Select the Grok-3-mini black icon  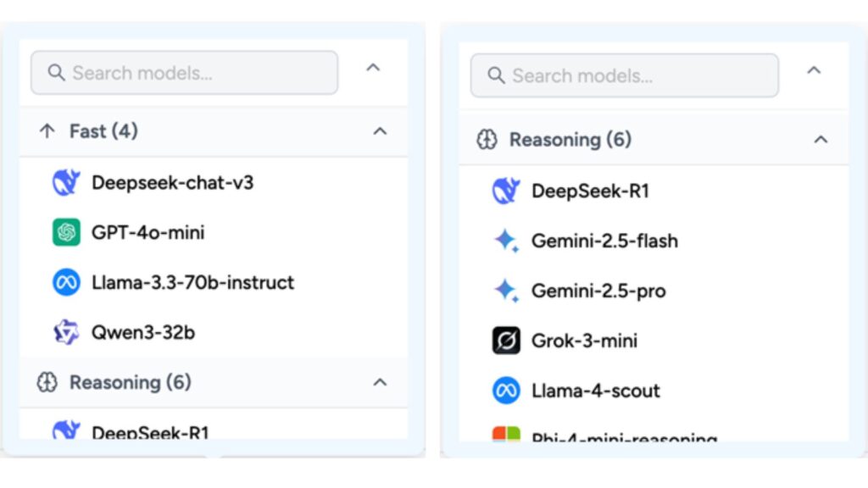click(507, 341)
